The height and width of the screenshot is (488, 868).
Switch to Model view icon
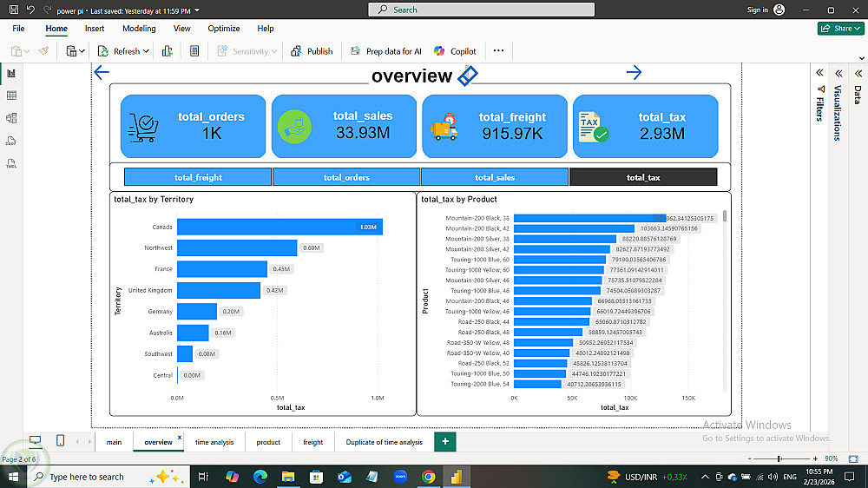(x=11, y=118)
